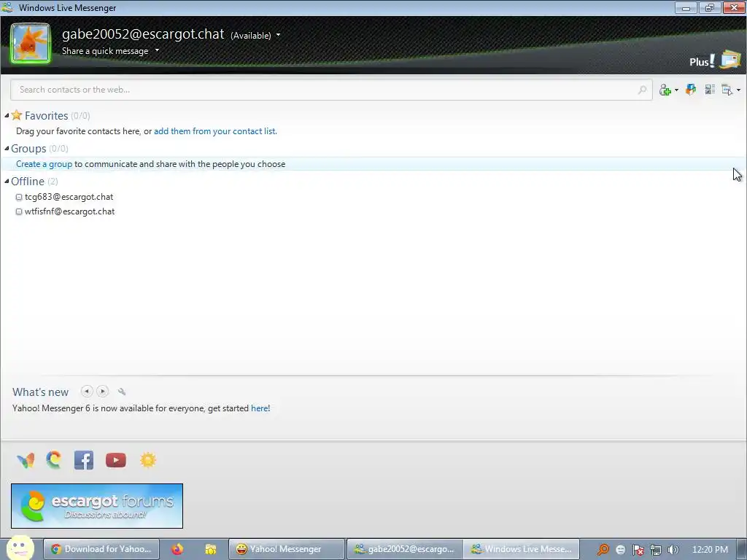Click the colorful cubes icon in the toolbar
The image size is (747, 560).
pyautogui.click(x=691, y=89)
